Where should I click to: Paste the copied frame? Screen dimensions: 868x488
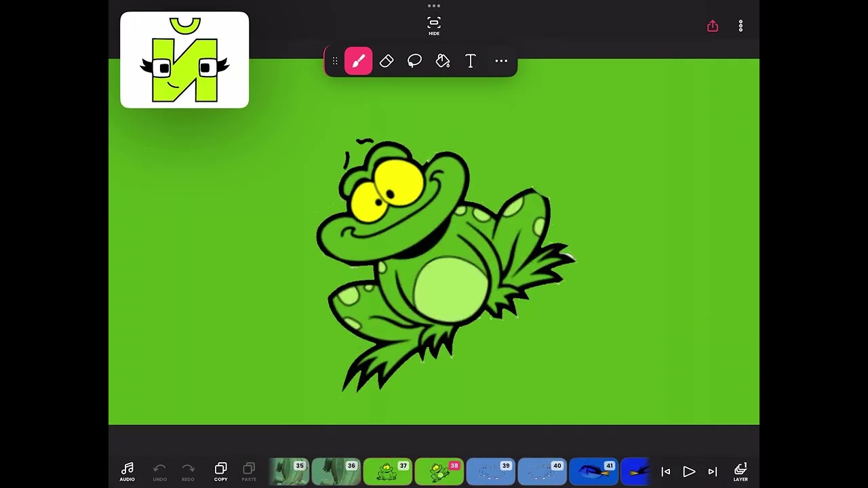(x=249, y=472)
